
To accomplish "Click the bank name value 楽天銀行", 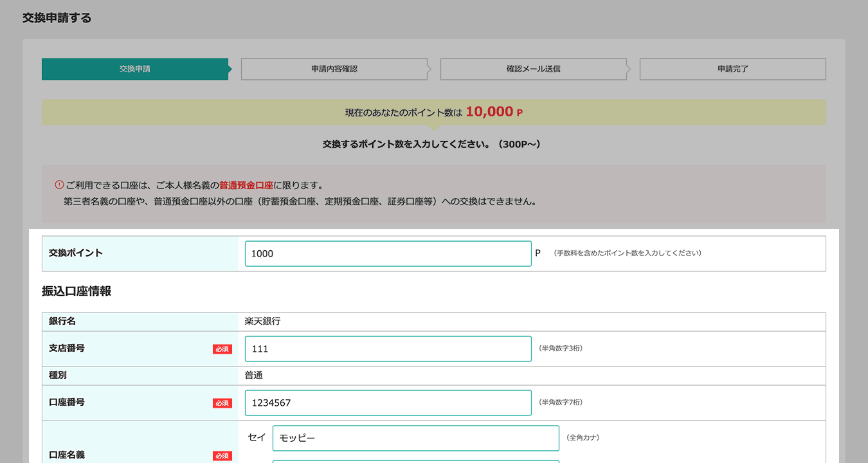I will (263, 322).
